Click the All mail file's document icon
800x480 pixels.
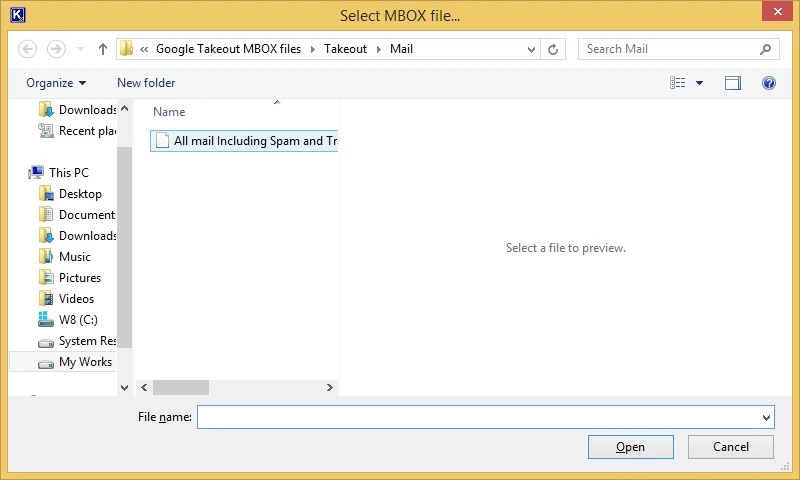(x=162, y=140)
